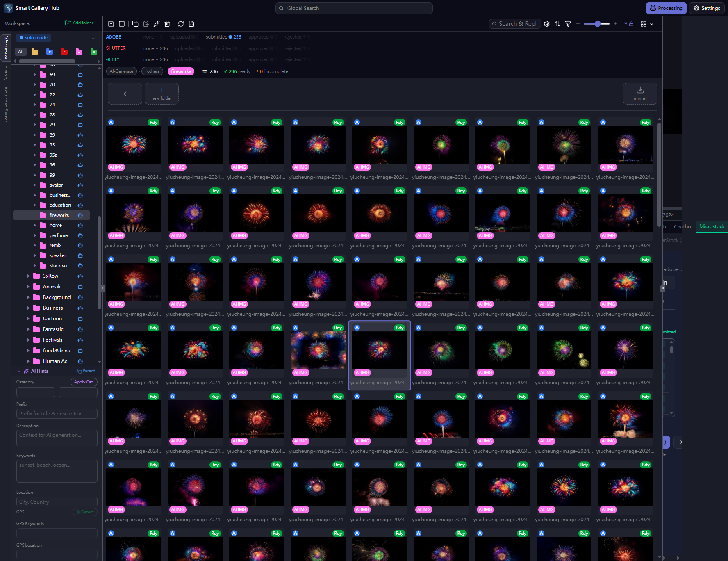This screenshot has height=561, width=728.
Task: Switch to the Microstock tab
Action: tap(712, 226)
